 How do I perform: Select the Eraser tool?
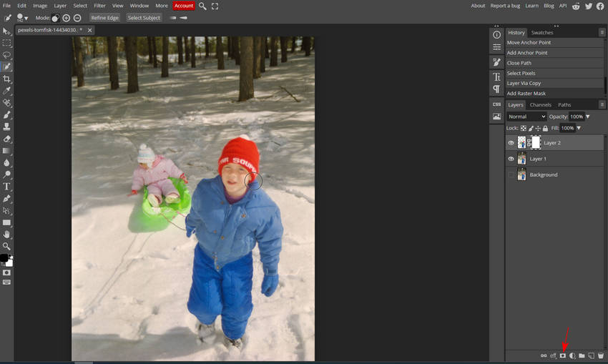[6, 139]
